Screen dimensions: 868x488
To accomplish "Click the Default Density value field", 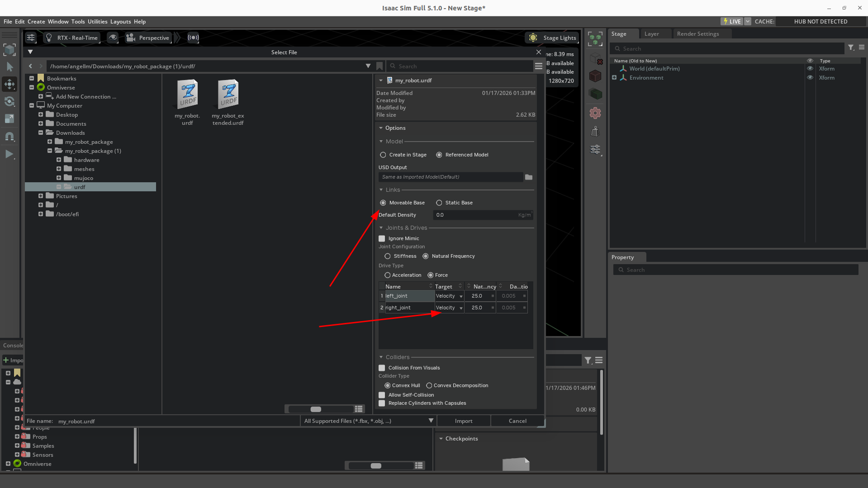I will pyautogui.click(x=475, y=215).
